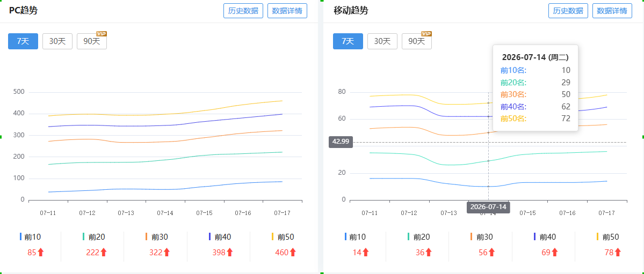Open 历史数据 in 移动趋势 panel
The width and height of the screenshot is (644, 274).
click(568, 11)
